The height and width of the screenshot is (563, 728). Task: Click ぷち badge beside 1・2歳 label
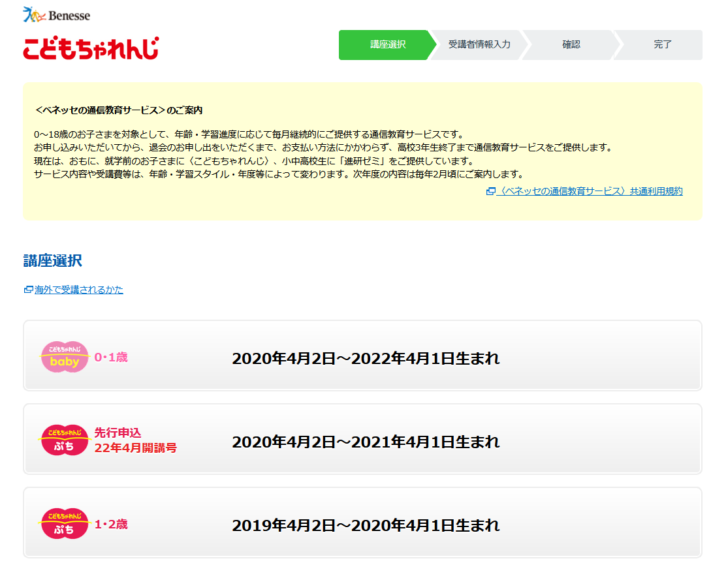point(65,524)
